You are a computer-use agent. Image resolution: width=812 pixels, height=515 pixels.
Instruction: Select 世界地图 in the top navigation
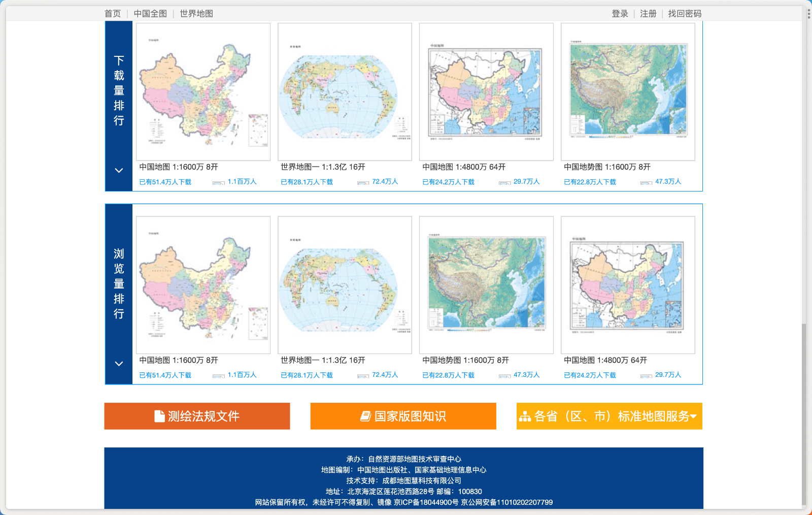pos(195,14)
